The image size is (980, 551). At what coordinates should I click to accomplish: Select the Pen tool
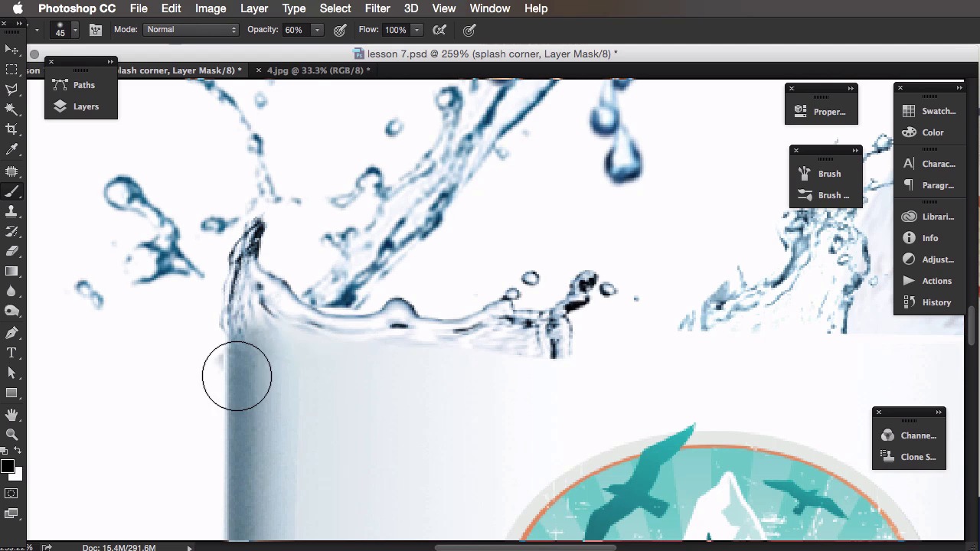[11, 333]
